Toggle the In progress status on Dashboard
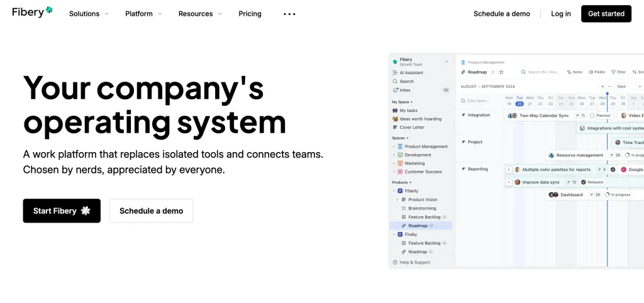 click(618, 195)
